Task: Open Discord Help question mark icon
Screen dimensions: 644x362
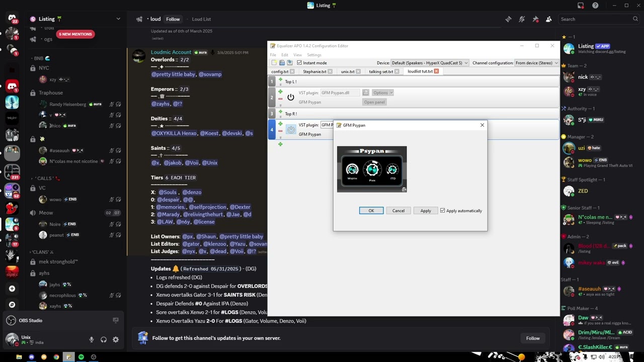Action: (x=595, y=6)
